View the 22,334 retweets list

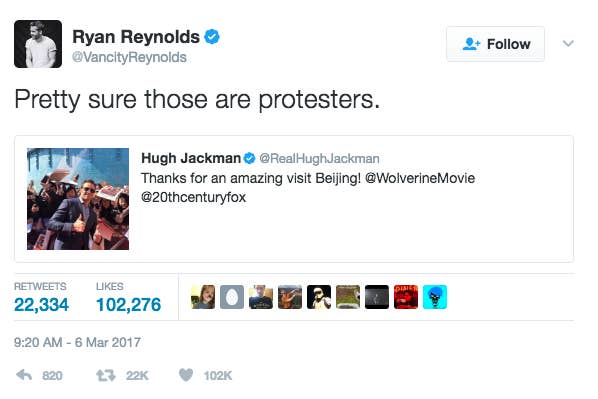[x=41, y=298]
